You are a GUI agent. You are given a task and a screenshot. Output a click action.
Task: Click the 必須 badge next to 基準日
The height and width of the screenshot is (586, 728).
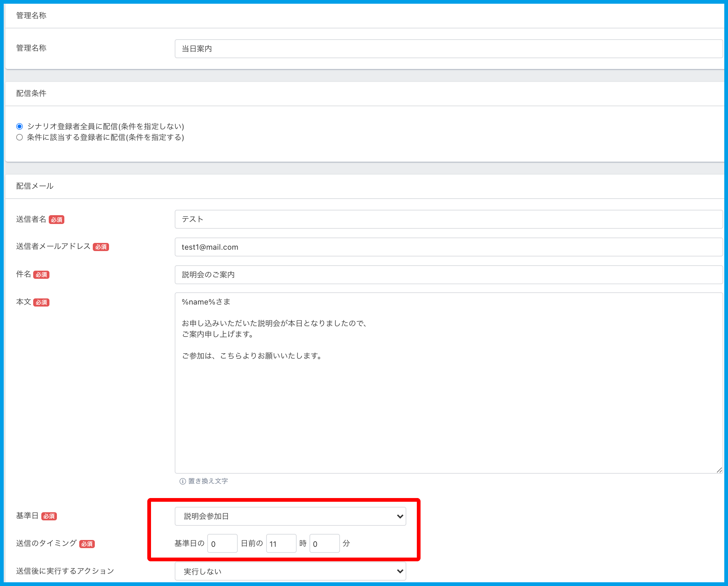49,516
